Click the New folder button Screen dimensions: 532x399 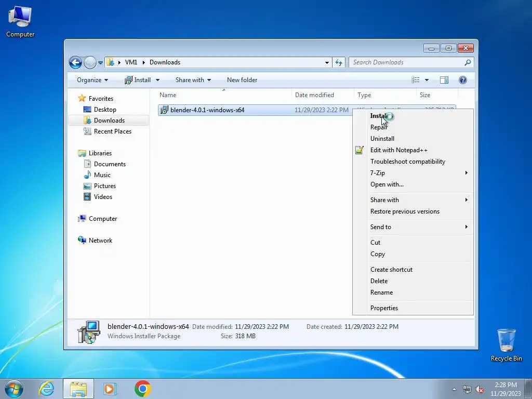(242, 80)
